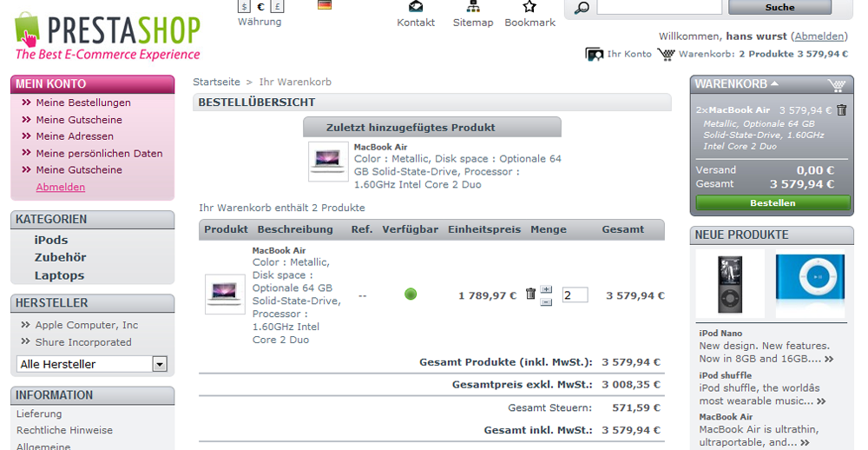The height and width of the screenshot is (450, 868).
Task: Click MacBook Air name in sidebar Warenkorb
Action: pos(739,110)
